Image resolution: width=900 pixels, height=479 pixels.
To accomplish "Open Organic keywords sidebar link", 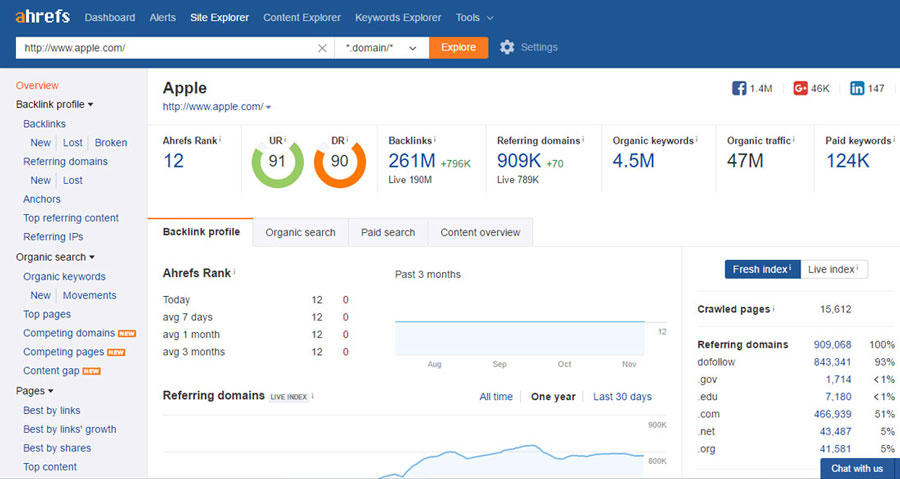I will click(x=64, y=277).
